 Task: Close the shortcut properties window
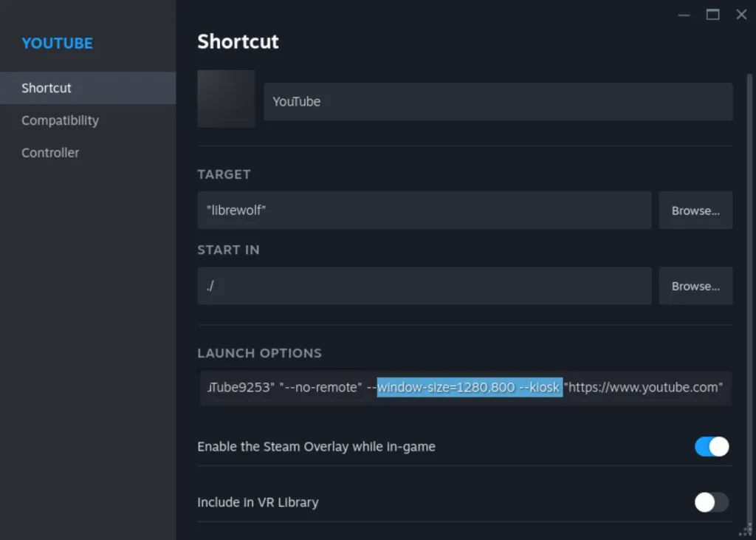point(741,15)
